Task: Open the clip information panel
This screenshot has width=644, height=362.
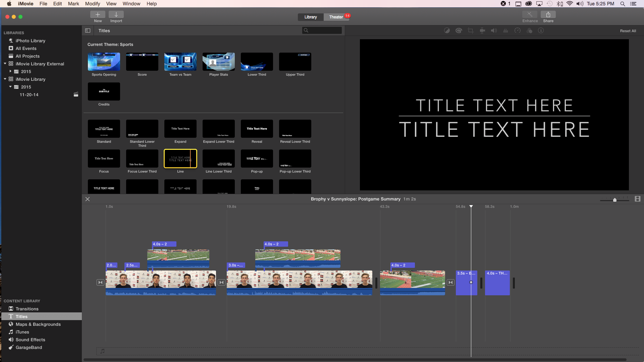Action: pyautogui.click(x=541, y=30)
